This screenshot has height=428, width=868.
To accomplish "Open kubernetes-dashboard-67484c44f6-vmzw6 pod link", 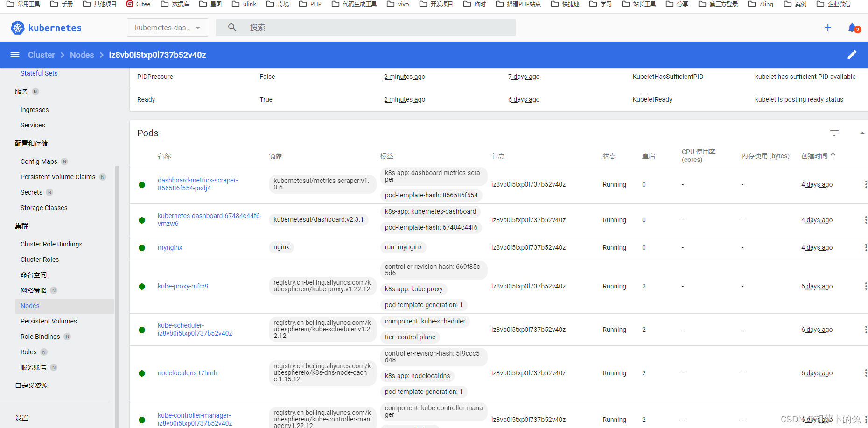I will click(x=210, y=220).
